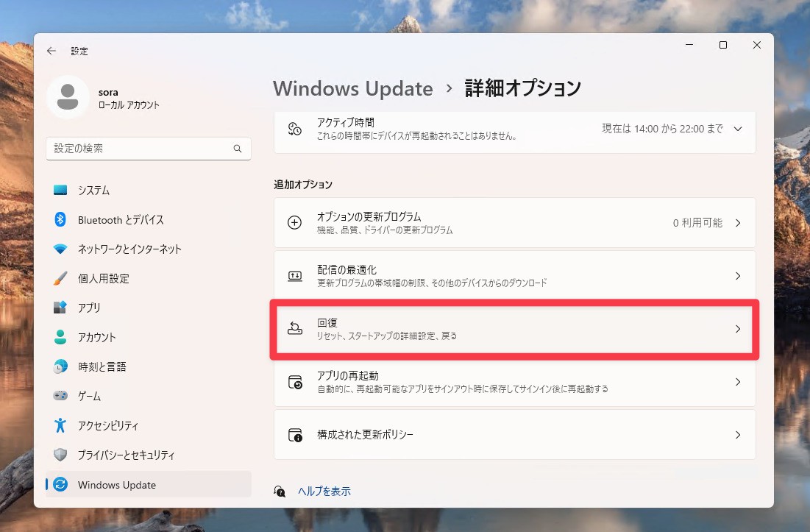The image size is (810, 532).
Task: Click the 回復 recovery icon
Action: tap(295, 328)
